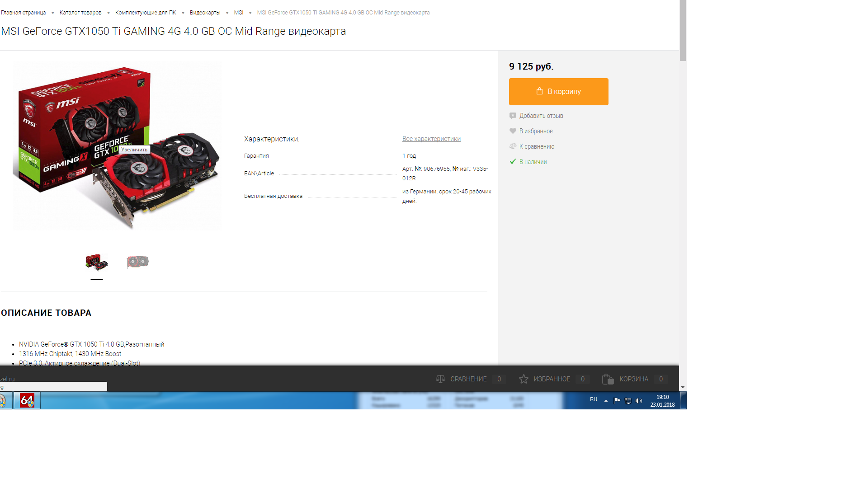Click the network tray icon

(628, 401)
